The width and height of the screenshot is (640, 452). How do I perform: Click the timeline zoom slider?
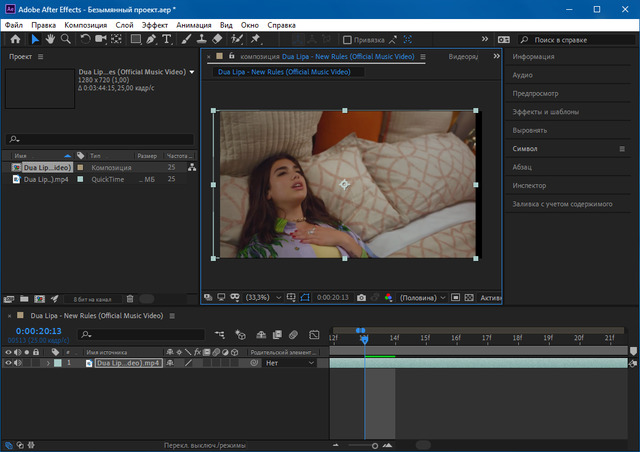click(375, 445)
